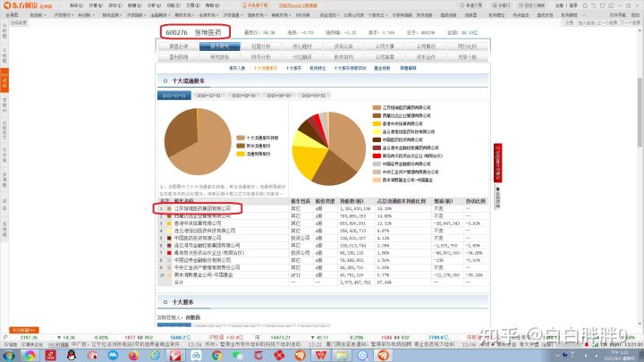
Task: Open the 帮助 menu
Action: [213, 5]
